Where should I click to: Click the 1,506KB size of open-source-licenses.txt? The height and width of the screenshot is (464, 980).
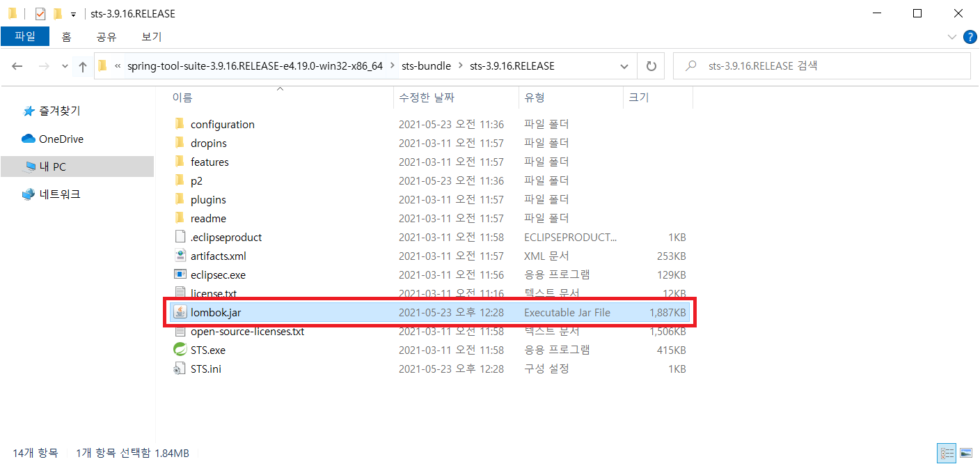click(x=667, y=331)
